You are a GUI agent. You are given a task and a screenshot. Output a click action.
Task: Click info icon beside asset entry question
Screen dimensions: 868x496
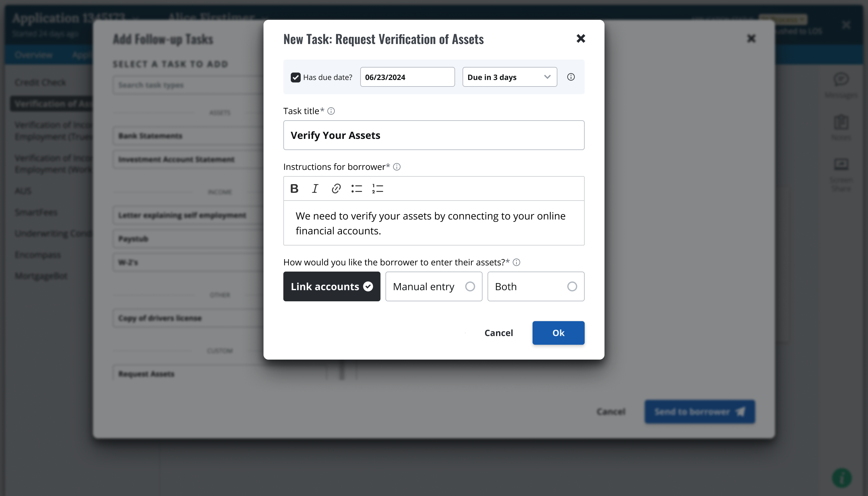pos(516,262)
